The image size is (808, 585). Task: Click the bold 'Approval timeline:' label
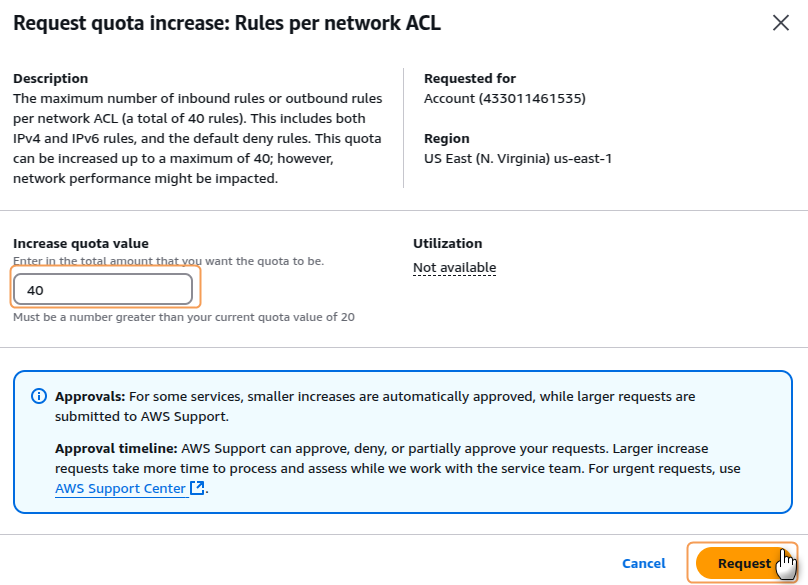click(115, 448)
